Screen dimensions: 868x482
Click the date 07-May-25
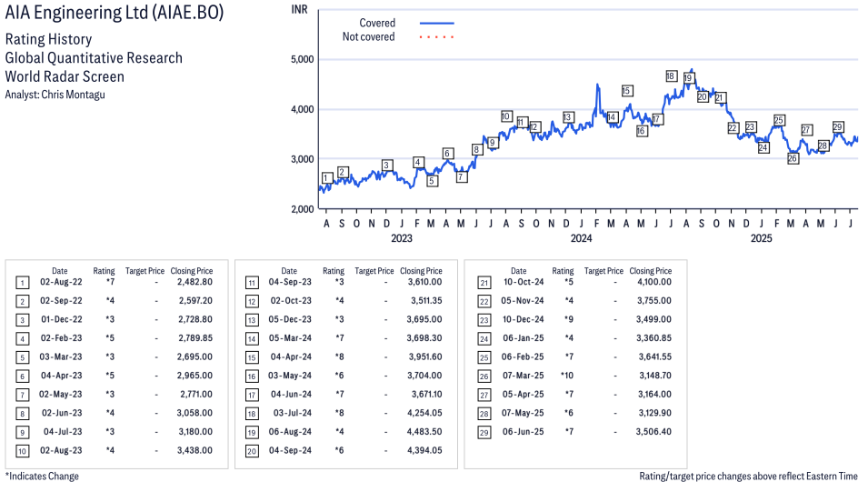coord(523,413)
